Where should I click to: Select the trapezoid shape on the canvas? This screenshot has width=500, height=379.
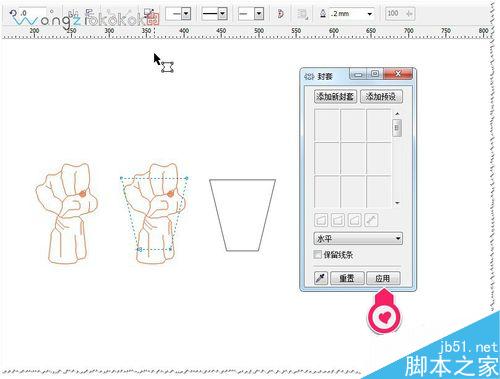coord(242,215)
